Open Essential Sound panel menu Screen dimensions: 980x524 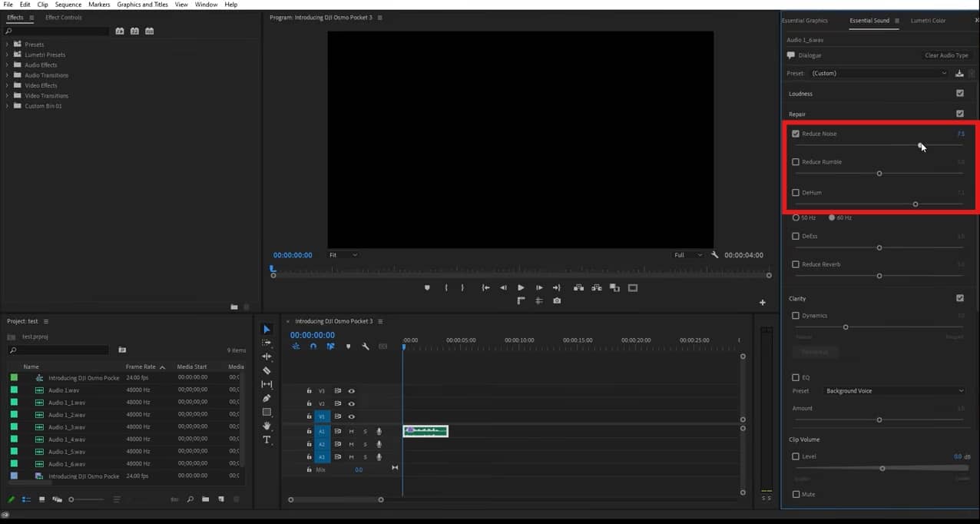[897, 21]
